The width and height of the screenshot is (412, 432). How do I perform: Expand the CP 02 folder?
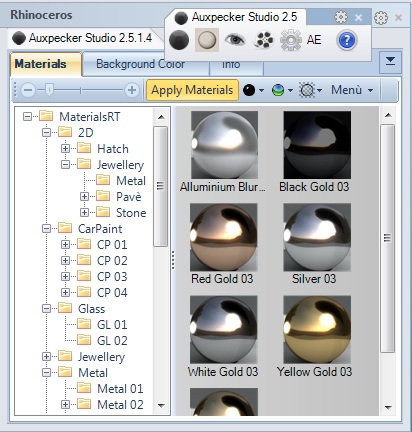(65, 261)
